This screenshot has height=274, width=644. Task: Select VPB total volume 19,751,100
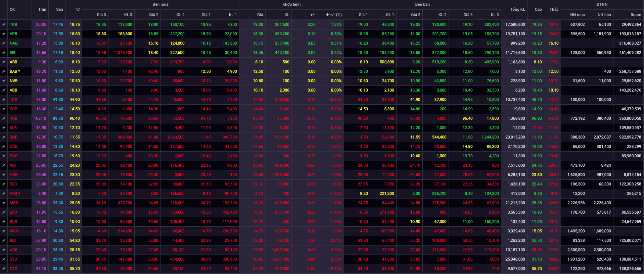tap(515, 34)
